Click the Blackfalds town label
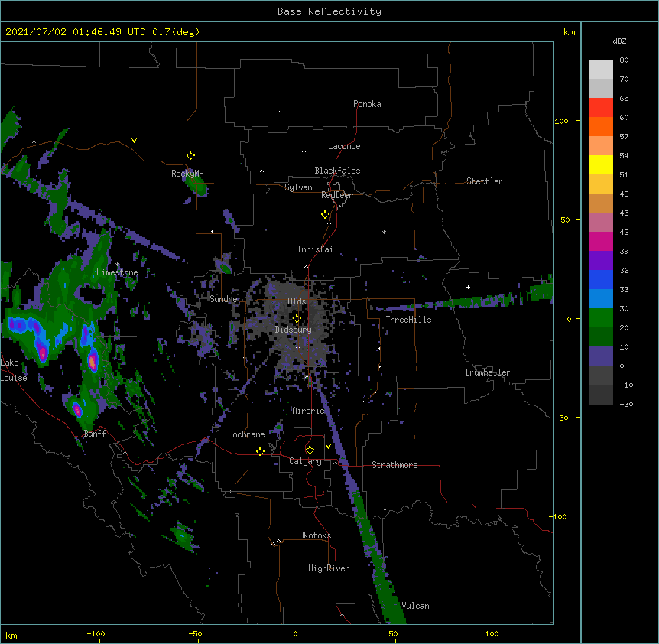 pyautogui.click(x=337, y=171)
